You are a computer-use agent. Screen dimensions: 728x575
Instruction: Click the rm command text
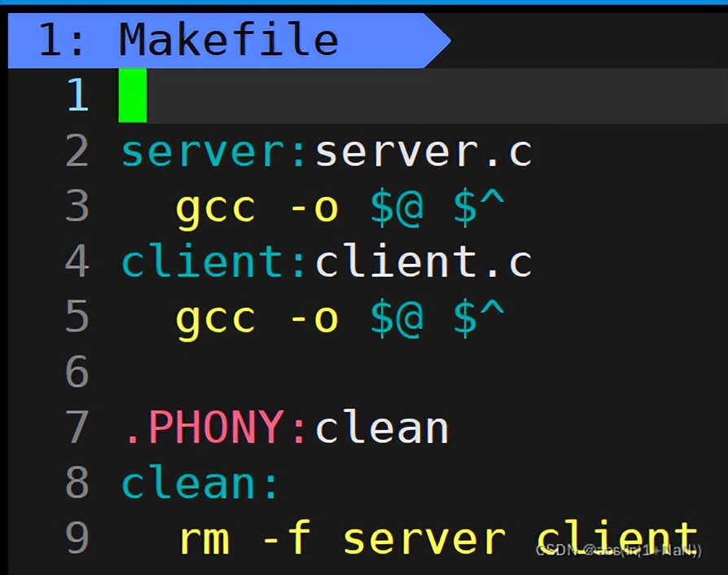pyautogui.click(x=207, y=538)
